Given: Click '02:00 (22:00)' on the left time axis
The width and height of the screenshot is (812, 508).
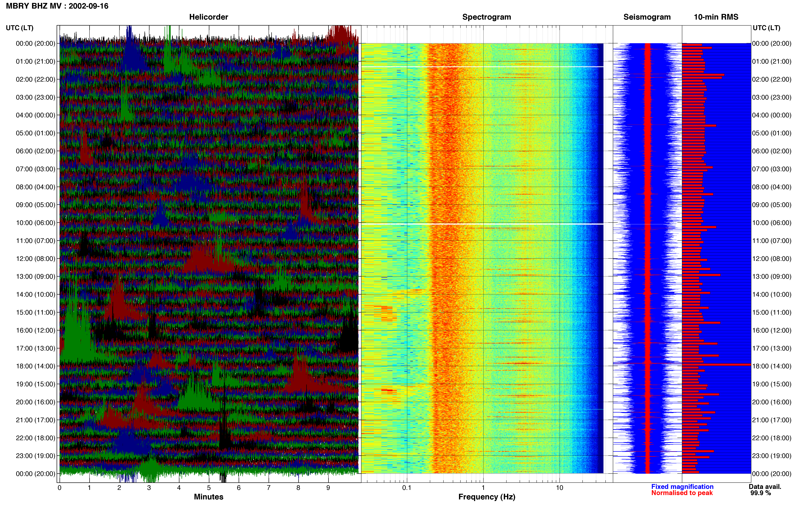Looking at the screenshot, I should [x=36, y=79].
